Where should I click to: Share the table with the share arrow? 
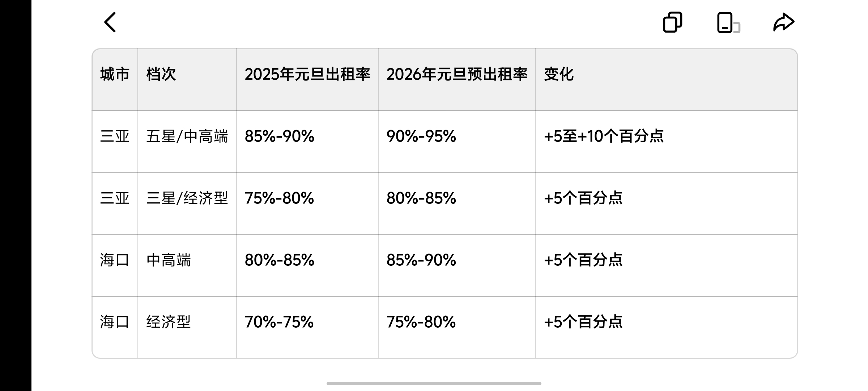[x=784, y=22]
